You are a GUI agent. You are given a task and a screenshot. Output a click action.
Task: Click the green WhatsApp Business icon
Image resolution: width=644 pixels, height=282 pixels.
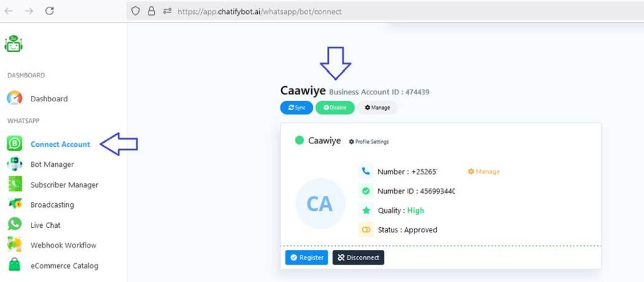pos(14,144)
